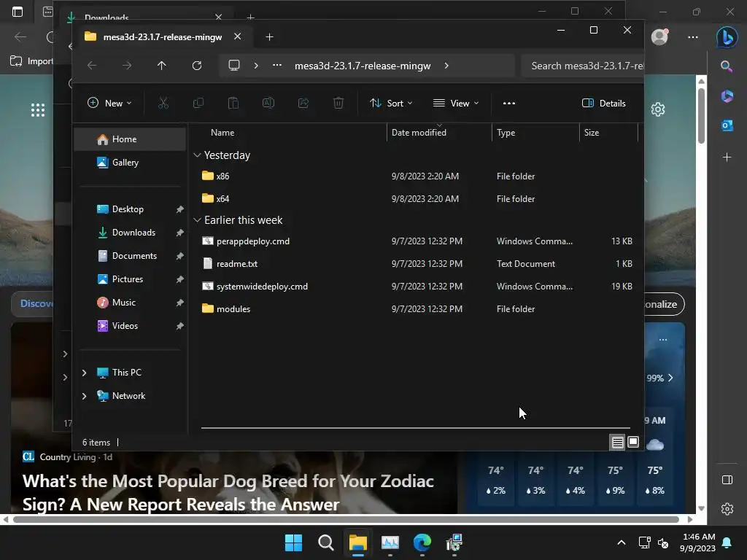Click the Paste clipboard icon

pyautogui.click(x=233, y=103)
